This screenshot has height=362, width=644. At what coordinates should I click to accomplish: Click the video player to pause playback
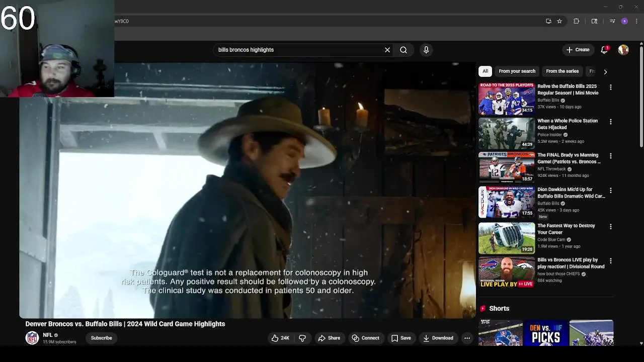pos(247,190)
